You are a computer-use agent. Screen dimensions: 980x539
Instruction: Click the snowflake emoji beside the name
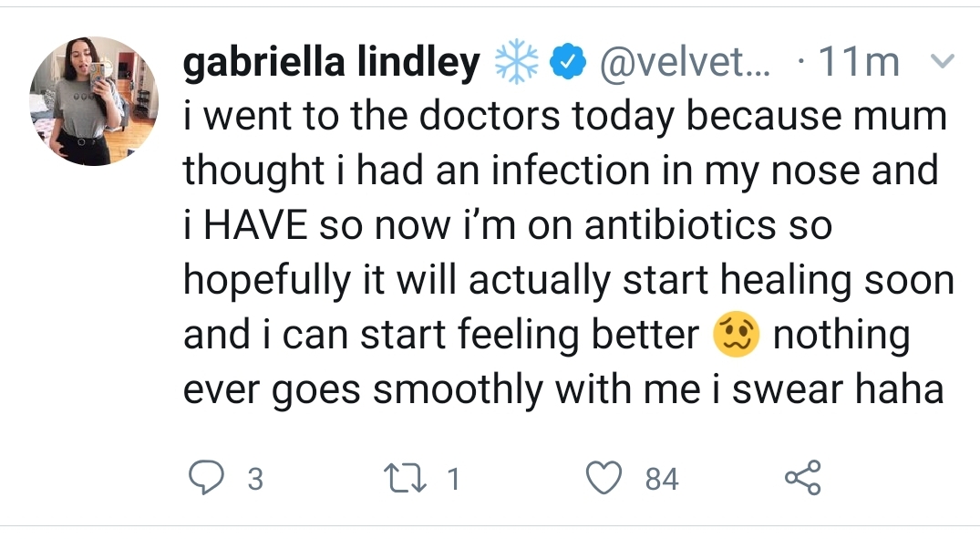(516, 62)
